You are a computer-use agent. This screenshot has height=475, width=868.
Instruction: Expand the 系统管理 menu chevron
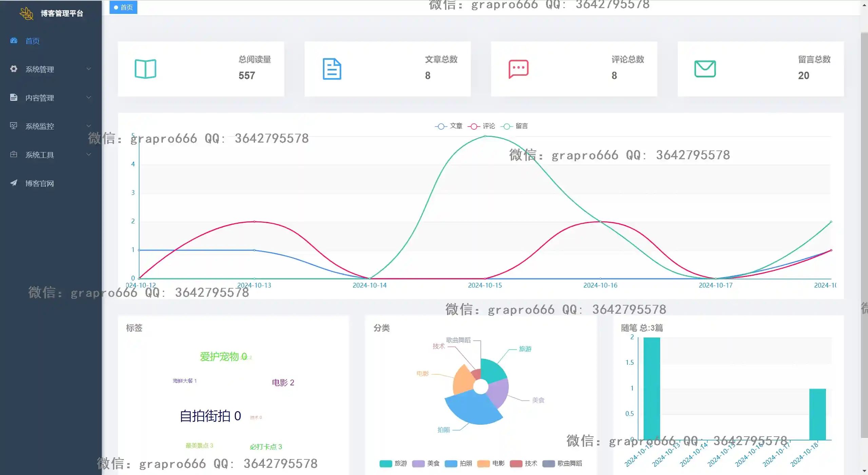pyautogui.click(x=89, y=69)
